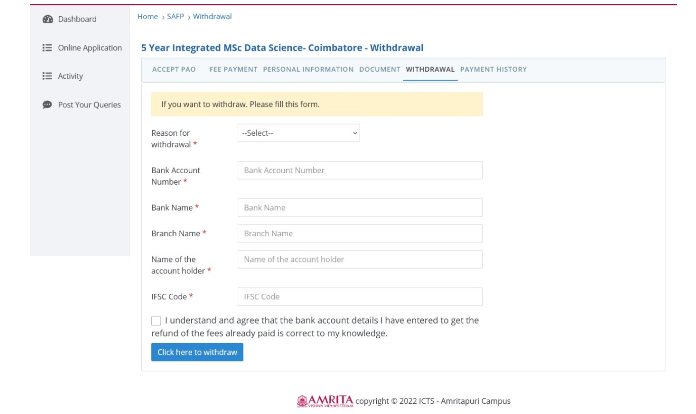This screenshot has width=696, height=414.
Task: Click the account holder name field
Action: pos(360,259)
